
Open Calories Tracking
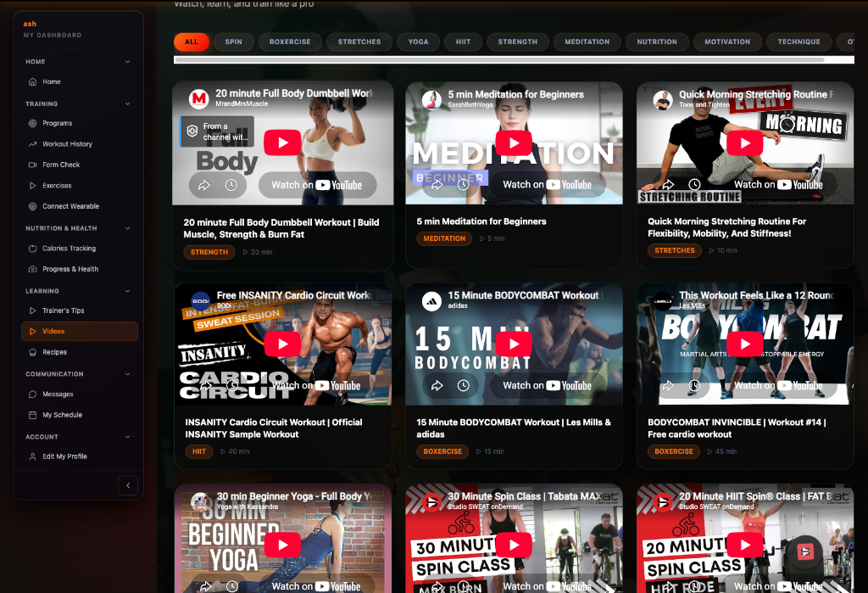[79, 249]
